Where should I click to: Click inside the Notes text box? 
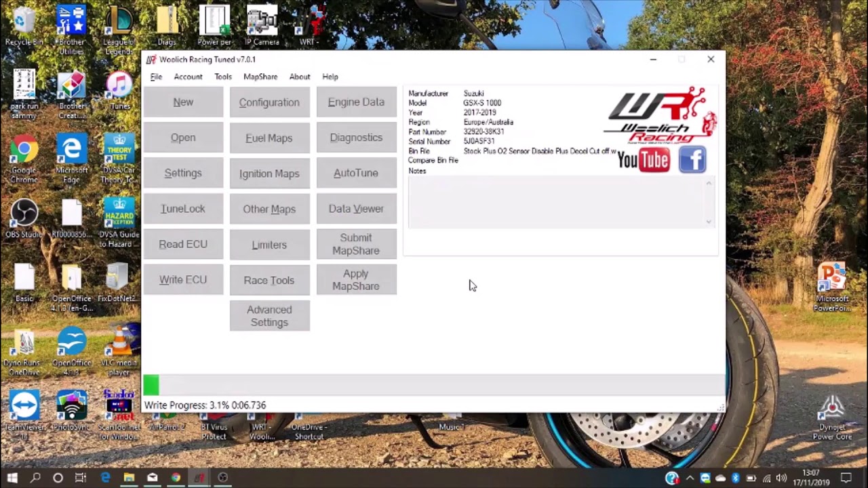(556, 202)
